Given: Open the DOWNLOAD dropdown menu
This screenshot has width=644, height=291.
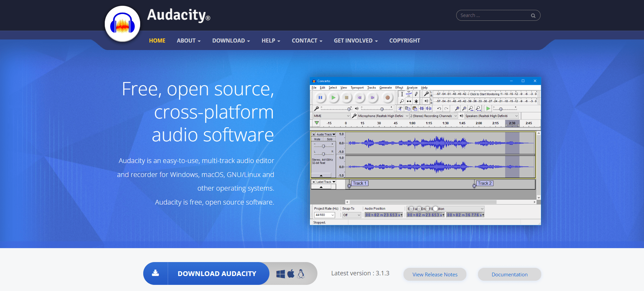Looking at the screenshot, I should tap(231, 41).
